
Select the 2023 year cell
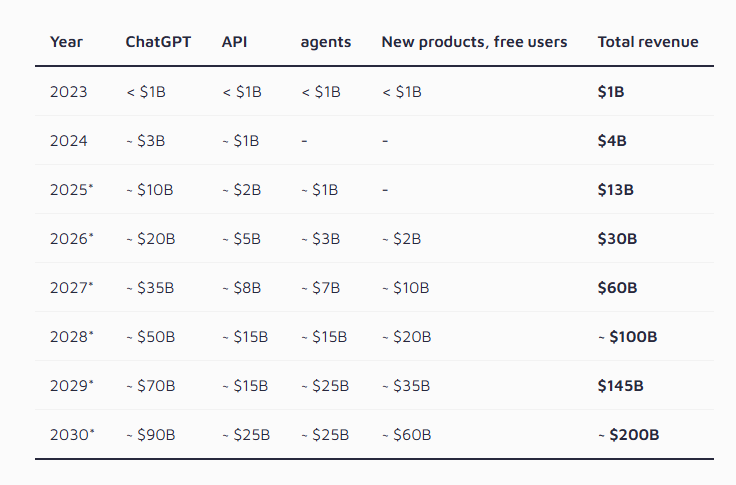pyautogui.click(x=69, y=92)
